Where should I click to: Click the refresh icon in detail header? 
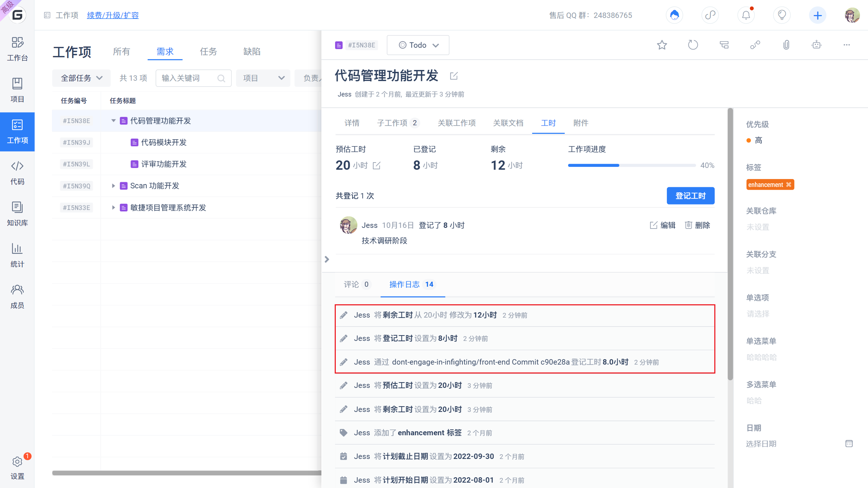pyautogui.click(x=693, y=45)
